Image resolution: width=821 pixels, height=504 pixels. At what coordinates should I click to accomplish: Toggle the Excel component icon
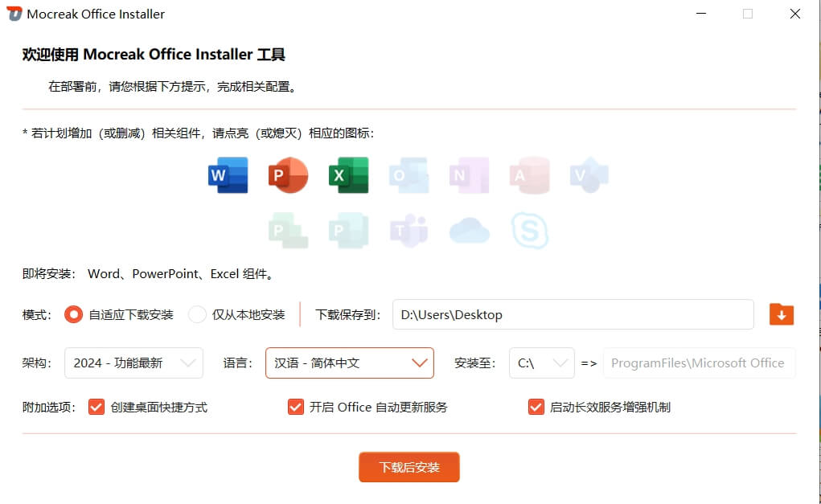pyautogui.click(x=349, y=175)
